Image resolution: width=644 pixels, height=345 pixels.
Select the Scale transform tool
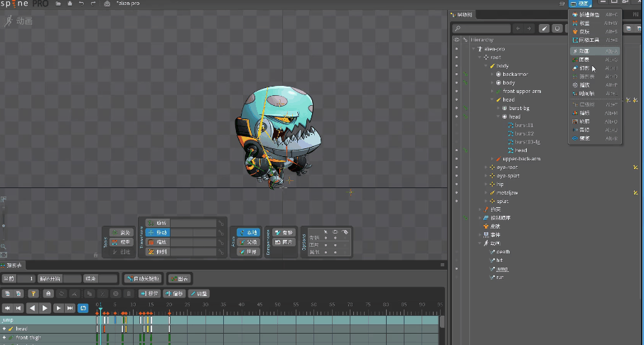(x=158, y=242)
